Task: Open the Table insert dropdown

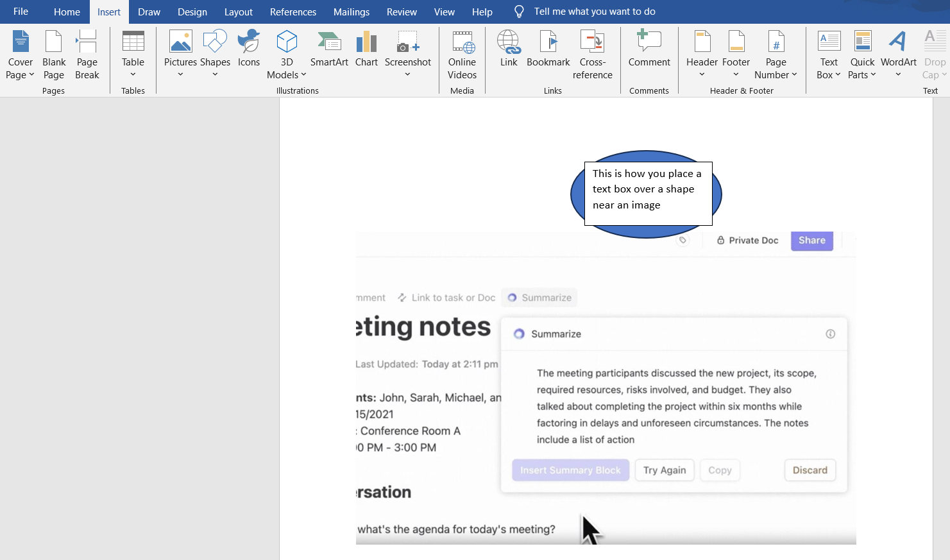Action: (133, 55)
